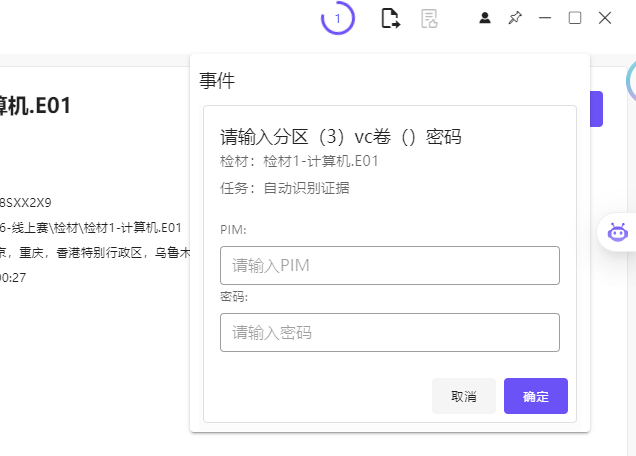The height and width of the screenshot is (456, 636).
Task: Click the 自动识别证据 task label
Action: click(x=306, y=188)
